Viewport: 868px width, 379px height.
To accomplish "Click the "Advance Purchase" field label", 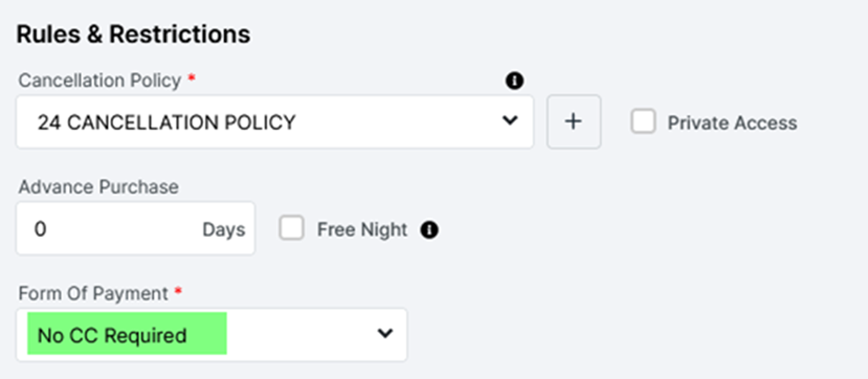I will tap(98, 187).
